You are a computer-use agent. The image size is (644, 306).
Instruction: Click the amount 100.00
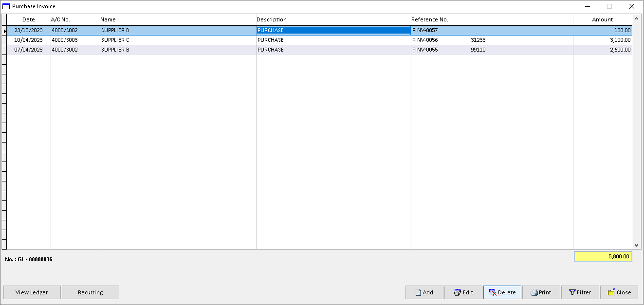click(x=603, y=30)
